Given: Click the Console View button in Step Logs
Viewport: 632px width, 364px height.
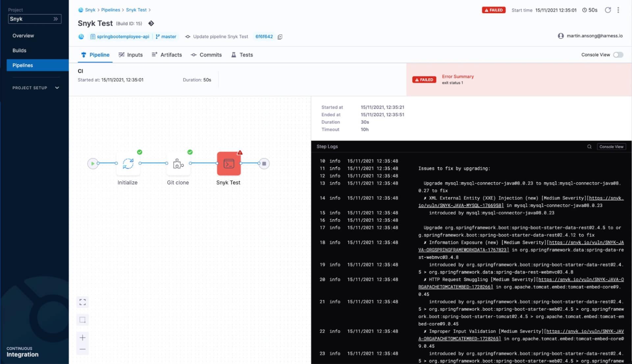Looking at the screenshot, I should click(x=611, y=147).
